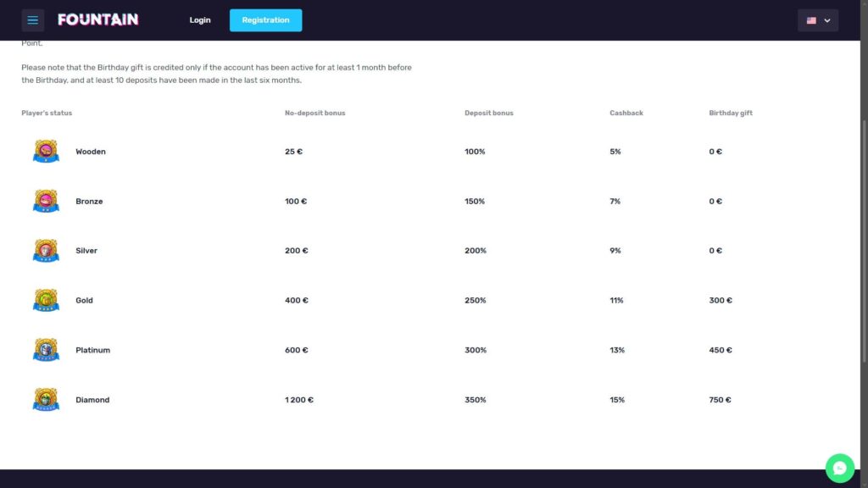Click the Fountain logo
The width and height of the screenshot is (868, 488).
[97, 19]
